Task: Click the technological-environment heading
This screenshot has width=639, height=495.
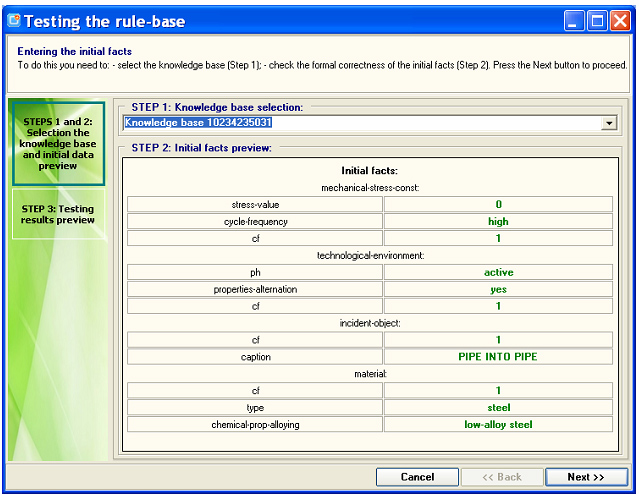Action: 370,255
